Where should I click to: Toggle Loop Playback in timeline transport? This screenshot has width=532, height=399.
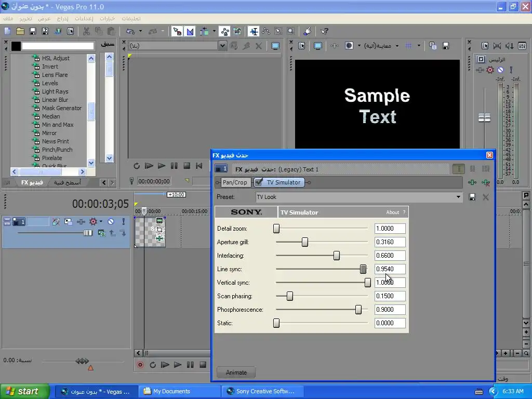tap(153, 365)
